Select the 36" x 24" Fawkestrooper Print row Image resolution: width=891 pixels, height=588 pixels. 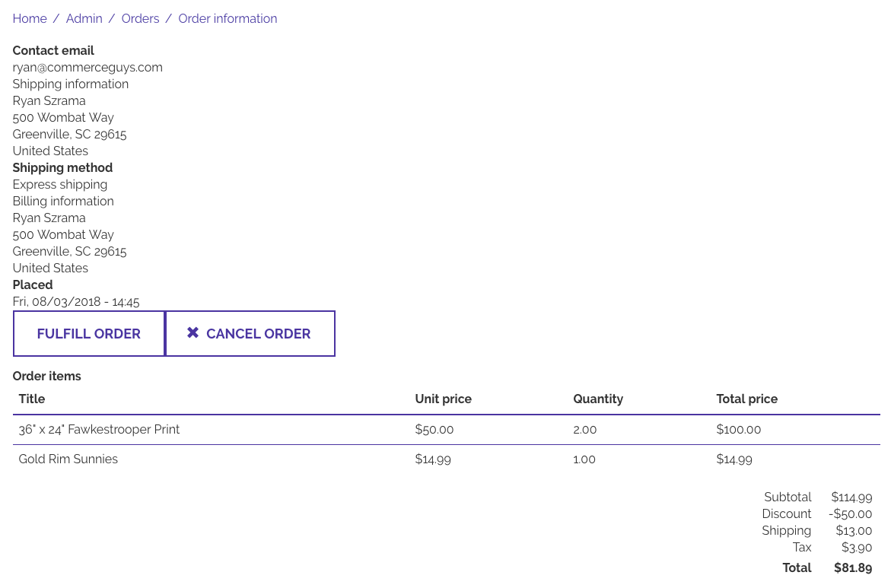pos(99,429)
